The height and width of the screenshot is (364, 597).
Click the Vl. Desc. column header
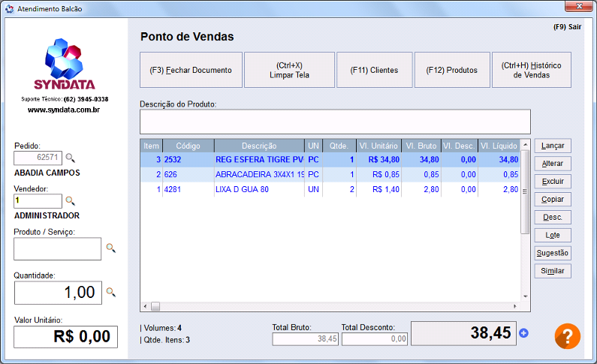(x=459, y=146)
